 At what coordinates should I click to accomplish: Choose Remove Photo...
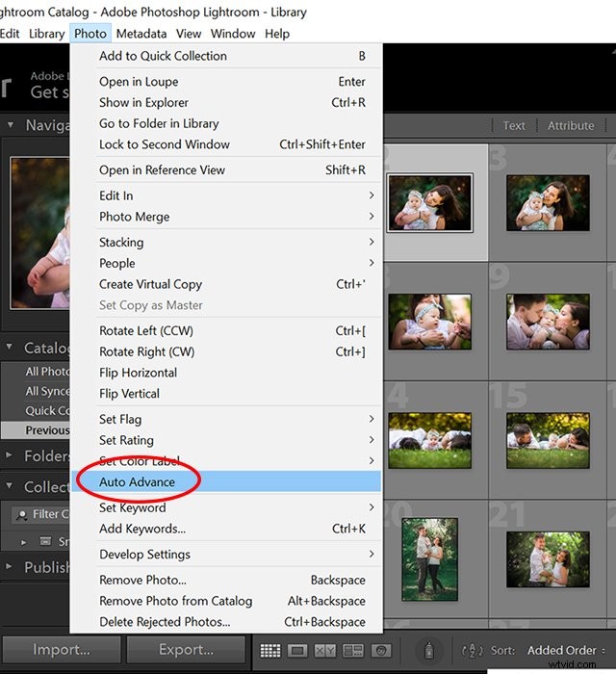[226, 581]
